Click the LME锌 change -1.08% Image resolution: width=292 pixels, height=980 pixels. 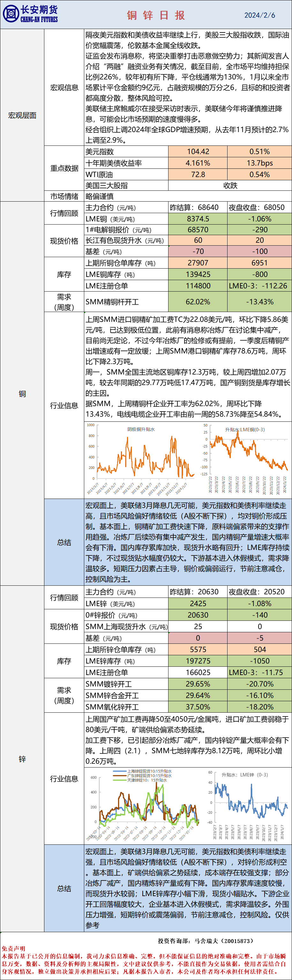tap(260, 603)
